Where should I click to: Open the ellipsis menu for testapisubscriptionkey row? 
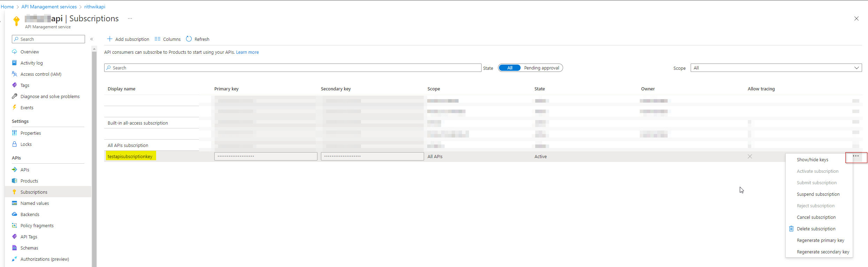[x=856, y=156]
